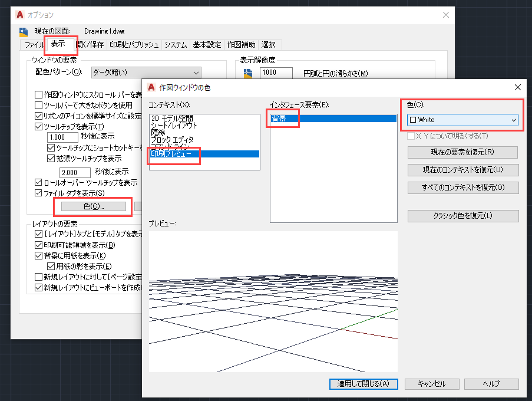Click the クラシック色を復元 button
Screen dimensions: 532x401
[x=462, y=216]
